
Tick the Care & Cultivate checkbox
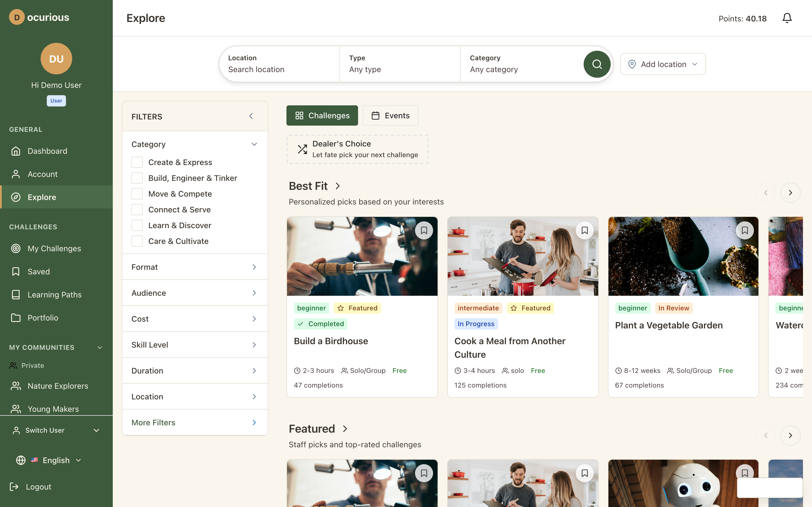137,241
